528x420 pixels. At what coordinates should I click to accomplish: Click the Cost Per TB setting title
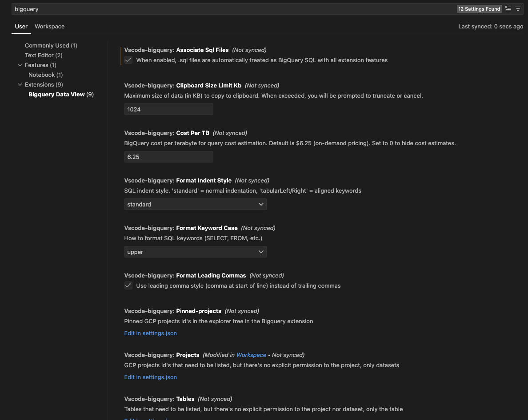(x=167, y=133)
